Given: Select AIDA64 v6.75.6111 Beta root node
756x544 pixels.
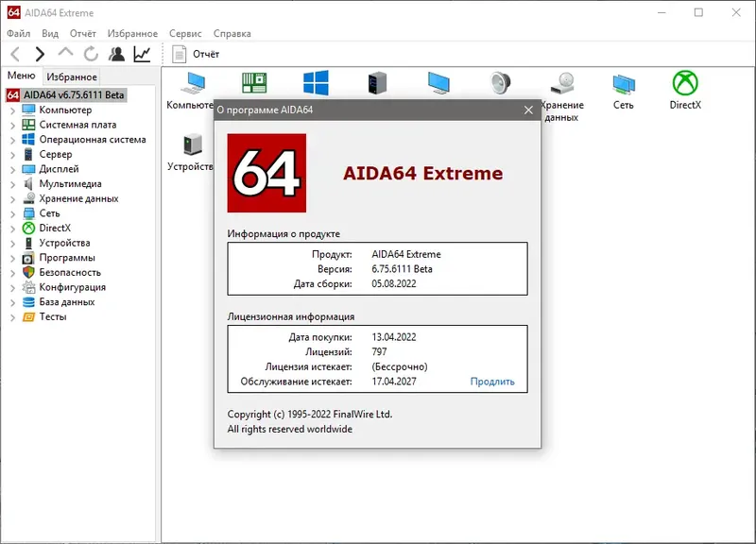Looking at the screenshot, I should [x=74, y=95].
